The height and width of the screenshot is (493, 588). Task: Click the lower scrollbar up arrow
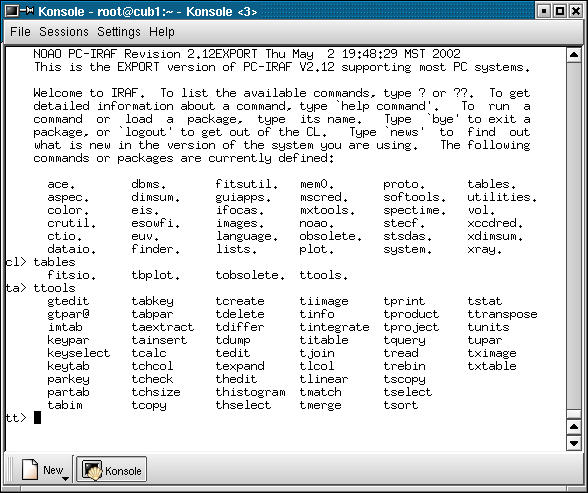click(574, 427)
